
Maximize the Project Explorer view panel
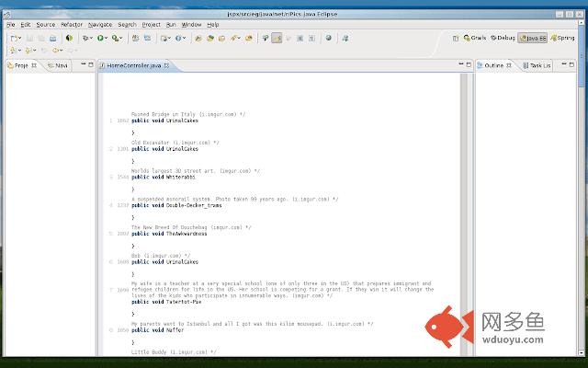tap(91, 64)
